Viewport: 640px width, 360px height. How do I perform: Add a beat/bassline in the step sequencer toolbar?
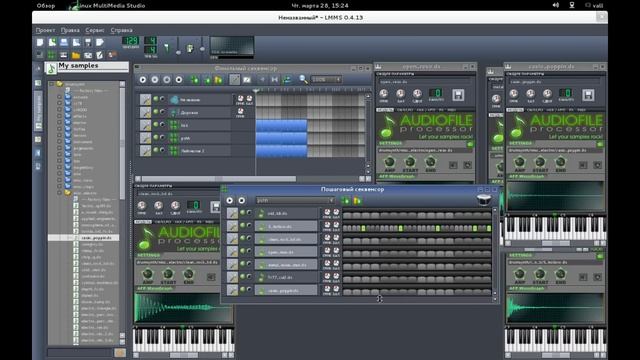coord(345,200)
